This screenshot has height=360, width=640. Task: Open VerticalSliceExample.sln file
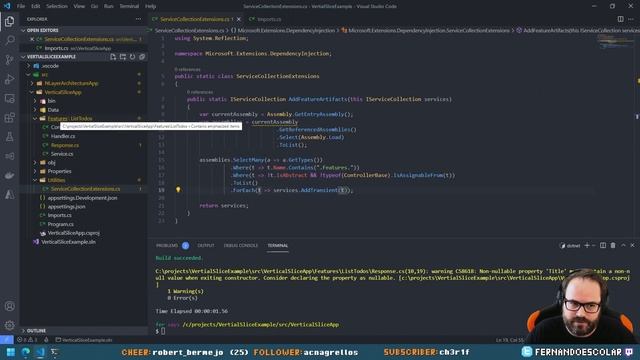(68, 242)
